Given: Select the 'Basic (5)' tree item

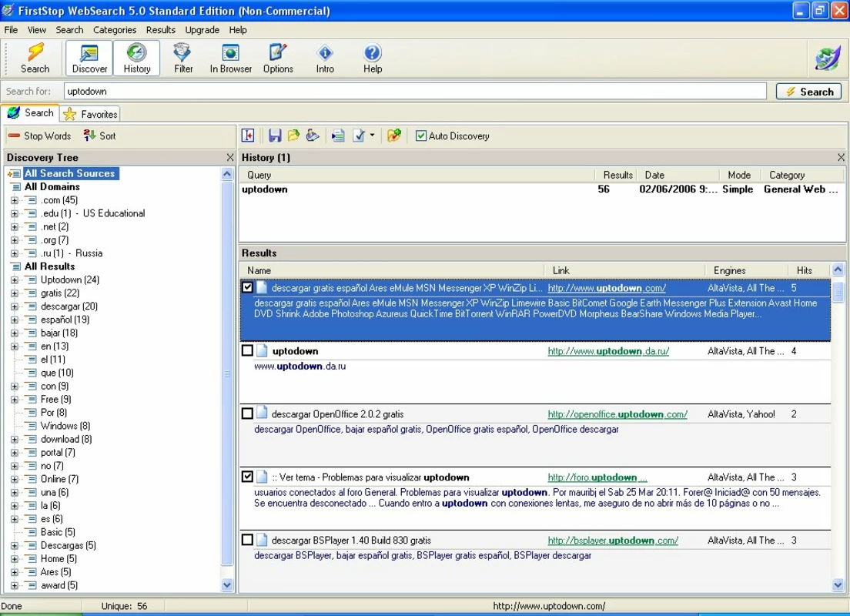Looking at the screenshot, I should [58, 533].
